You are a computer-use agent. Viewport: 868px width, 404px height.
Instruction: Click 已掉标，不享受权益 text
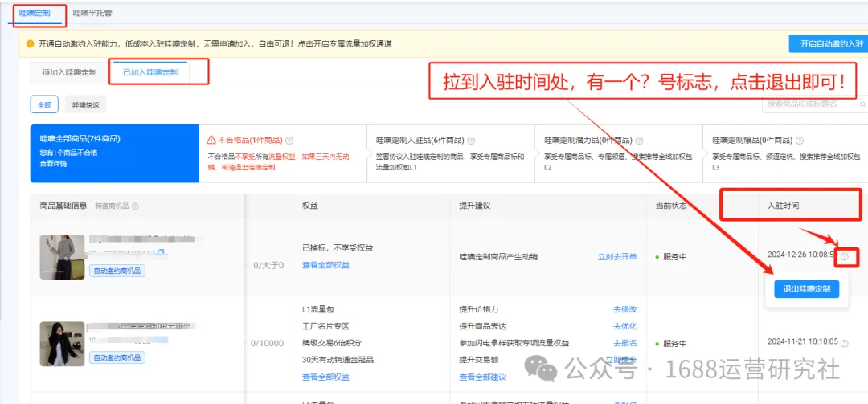click(x=337, y=248)
